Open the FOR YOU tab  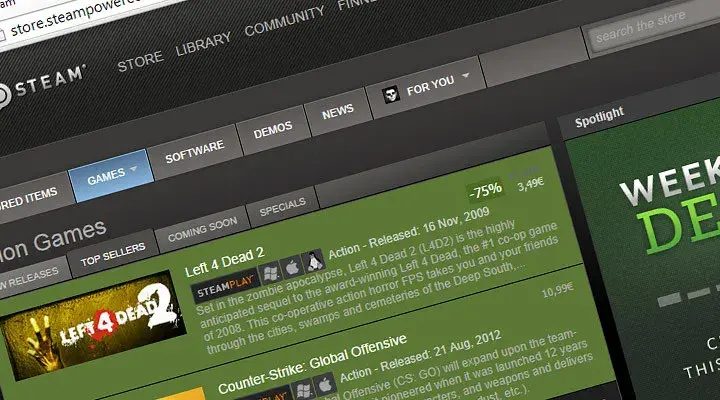pos(426,88)
